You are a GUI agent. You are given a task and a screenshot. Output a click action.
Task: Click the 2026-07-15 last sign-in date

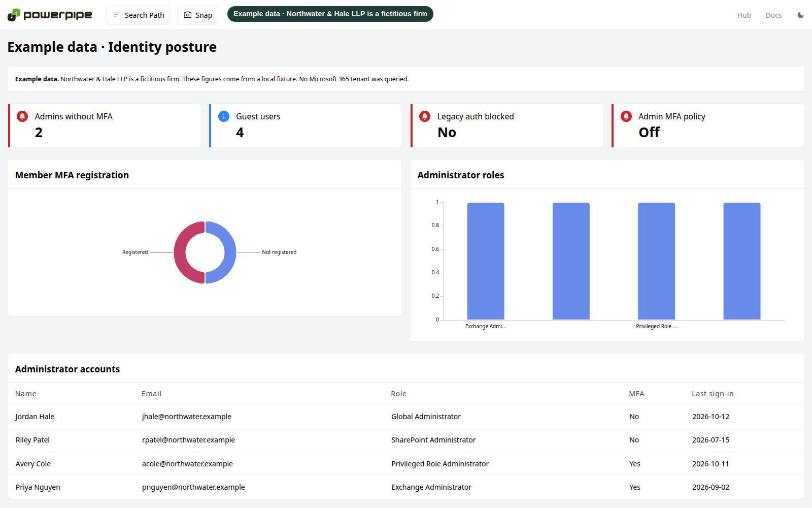point(710,440)
